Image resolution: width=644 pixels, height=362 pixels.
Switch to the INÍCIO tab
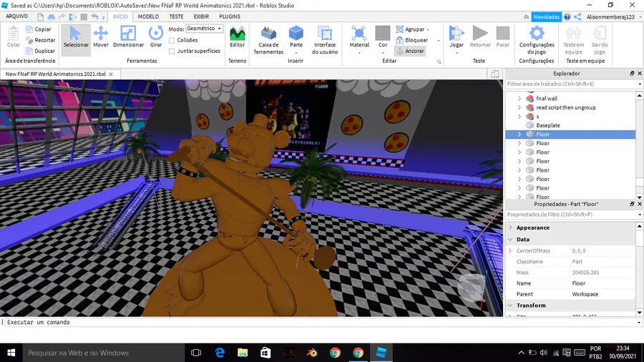(120, 16)
